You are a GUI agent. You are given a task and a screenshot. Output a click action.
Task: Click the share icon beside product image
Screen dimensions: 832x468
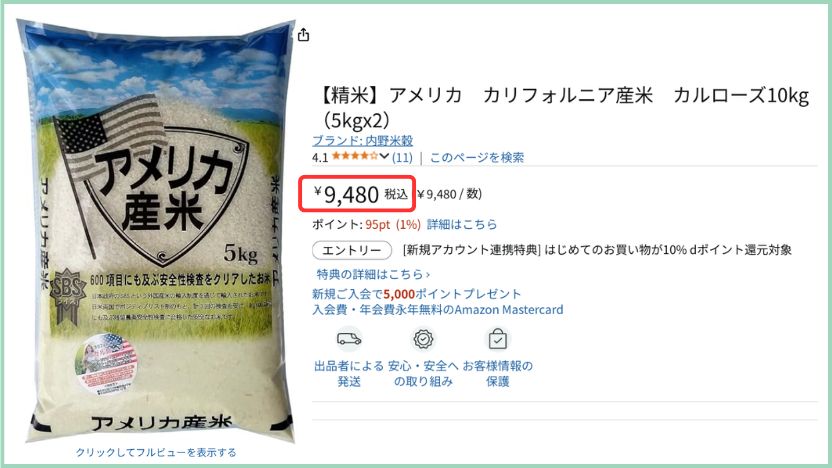tap(303, 35)
